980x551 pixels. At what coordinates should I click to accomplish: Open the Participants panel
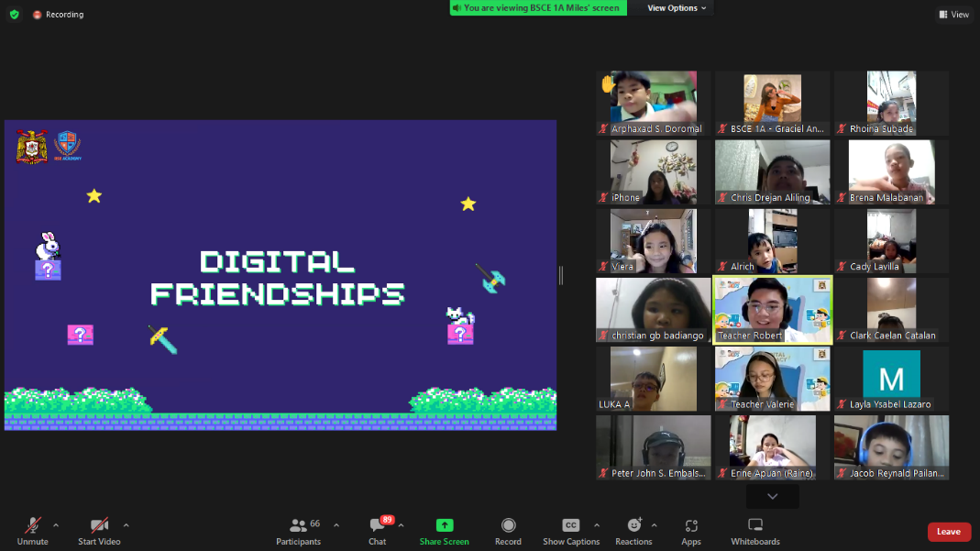click(x=299, y=532)
